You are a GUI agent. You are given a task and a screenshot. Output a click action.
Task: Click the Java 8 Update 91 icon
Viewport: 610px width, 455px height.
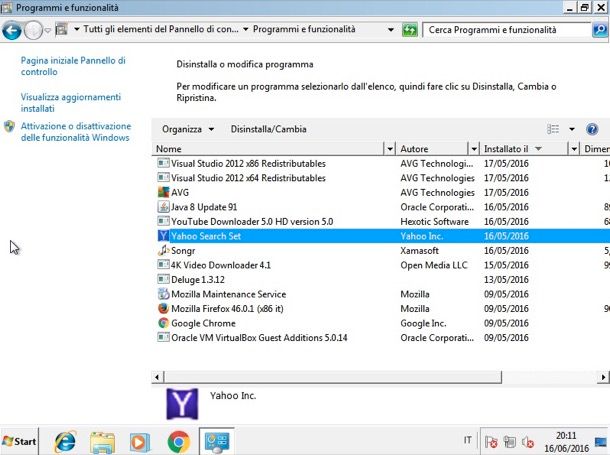tap(163, 206)
